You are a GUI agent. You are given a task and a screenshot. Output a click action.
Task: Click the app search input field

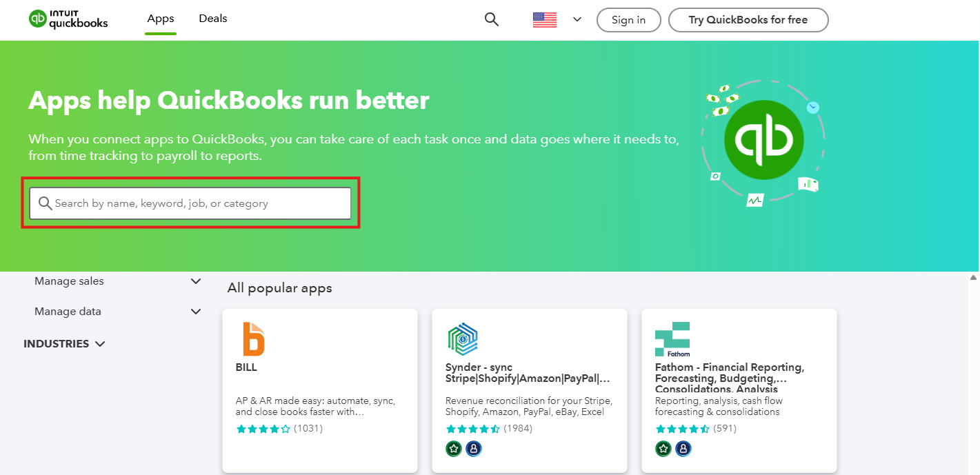coord(190,203)
